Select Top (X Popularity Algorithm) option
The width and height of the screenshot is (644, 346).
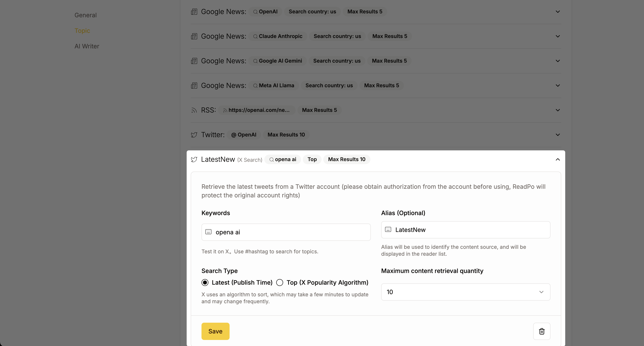[x=280, y=283]
